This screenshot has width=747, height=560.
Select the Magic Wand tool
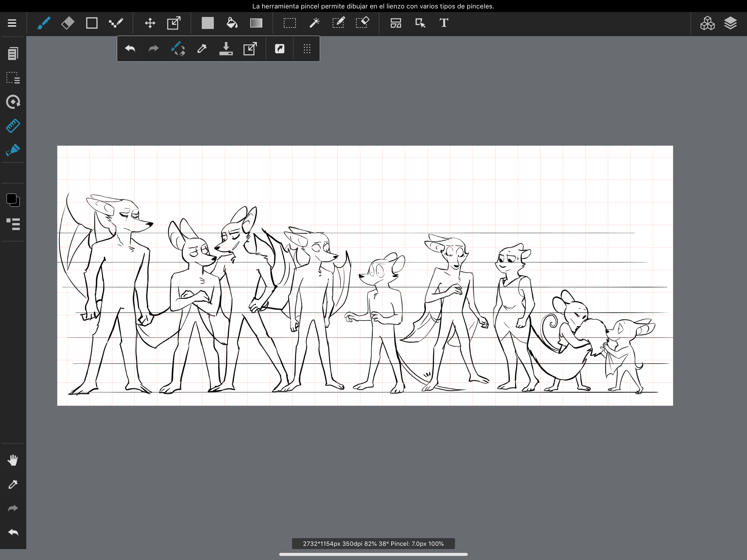(314, 23)
